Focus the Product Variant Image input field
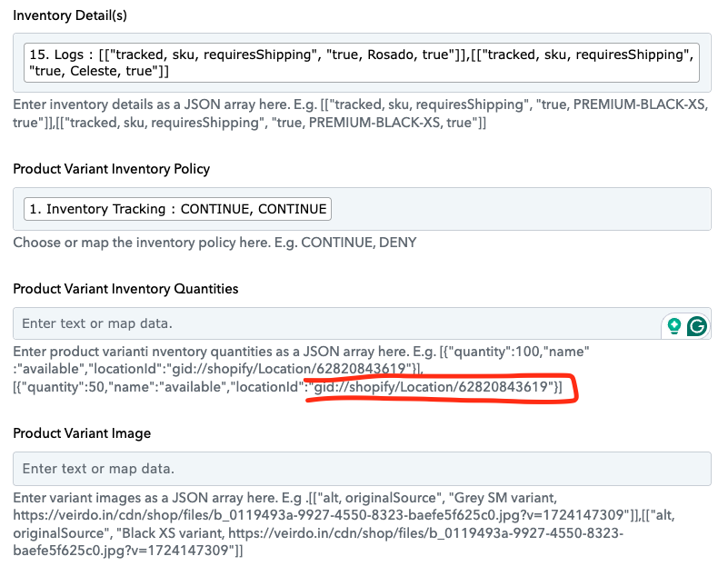 coord(362,469)
